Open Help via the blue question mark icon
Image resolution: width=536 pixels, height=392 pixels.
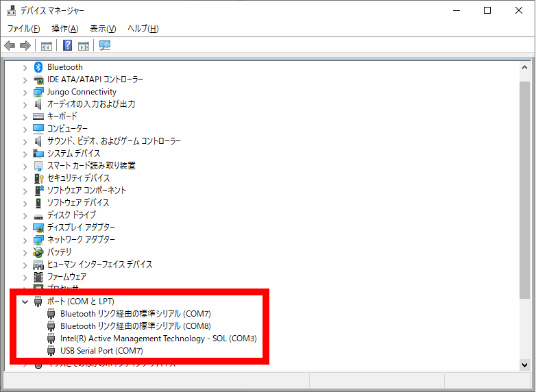(68, 46)
